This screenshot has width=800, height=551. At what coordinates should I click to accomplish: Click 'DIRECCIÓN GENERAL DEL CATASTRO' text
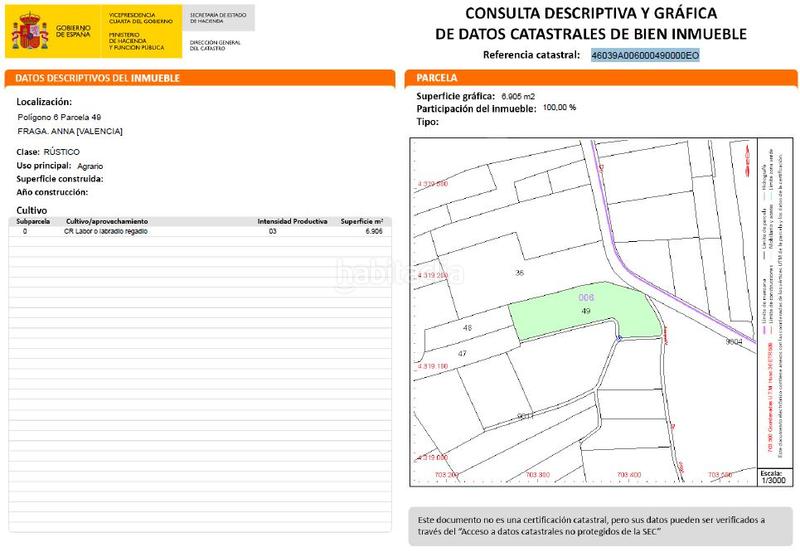click(x=215, y=45)
